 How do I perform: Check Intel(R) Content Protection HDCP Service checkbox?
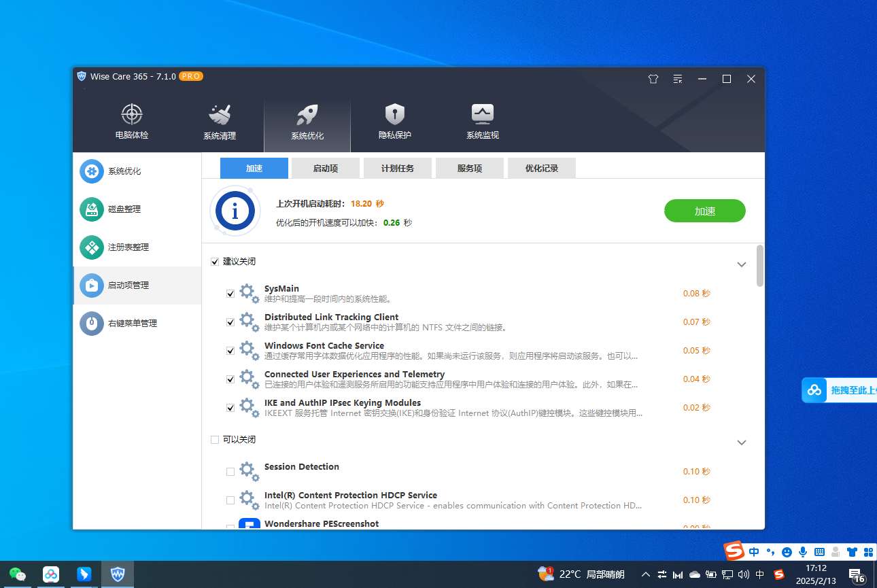(x=230, y=500)
